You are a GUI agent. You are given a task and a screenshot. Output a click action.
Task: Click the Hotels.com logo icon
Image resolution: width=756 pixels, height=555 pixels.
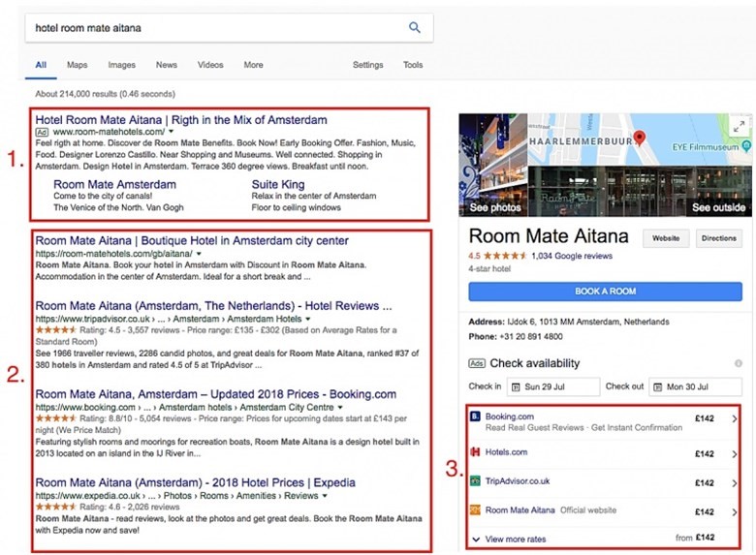[x=475, y=451]
